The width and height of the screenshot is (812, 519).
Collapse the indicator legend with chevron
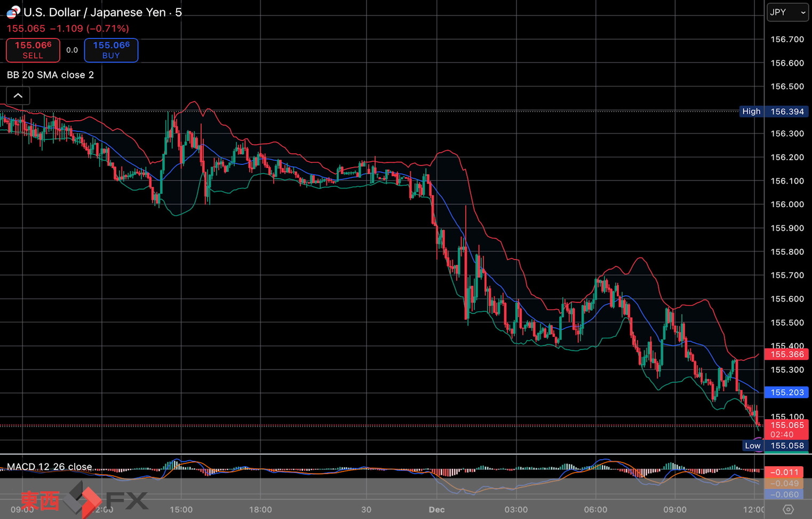tap(18, 96)
